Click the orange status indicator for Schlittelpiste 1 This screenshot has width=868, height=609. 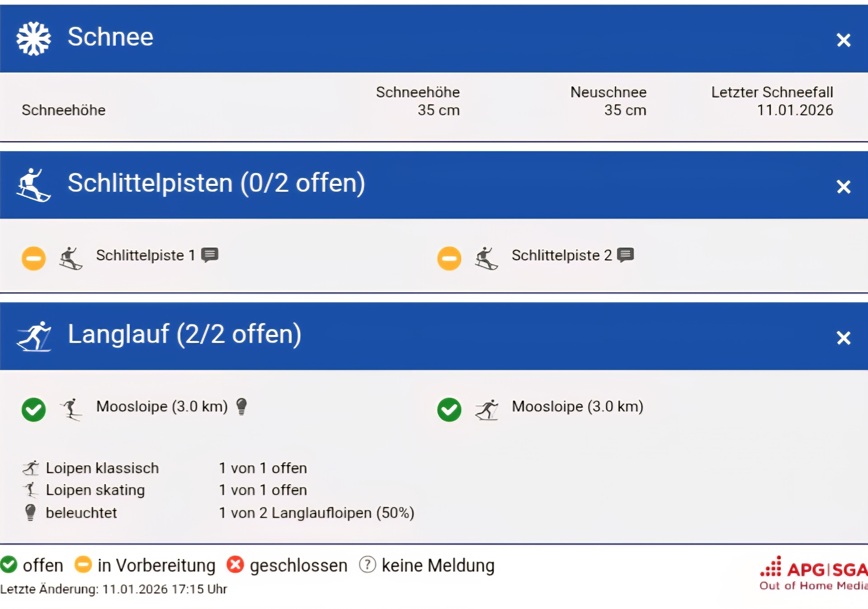pos(34,258)
